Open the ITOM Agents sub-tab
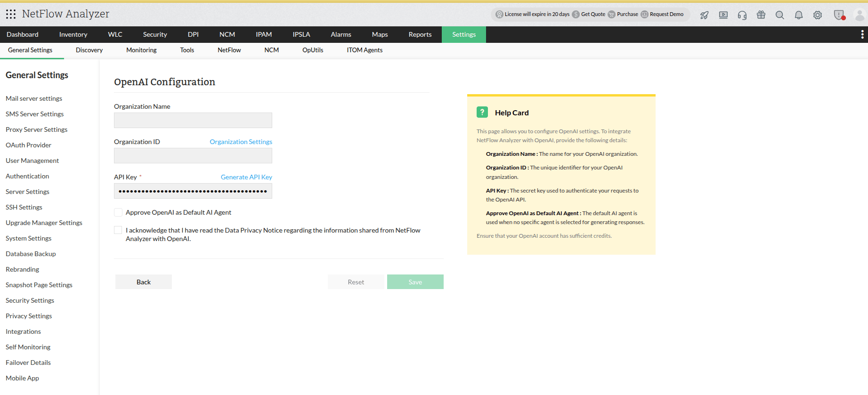 tap(365, 50)
